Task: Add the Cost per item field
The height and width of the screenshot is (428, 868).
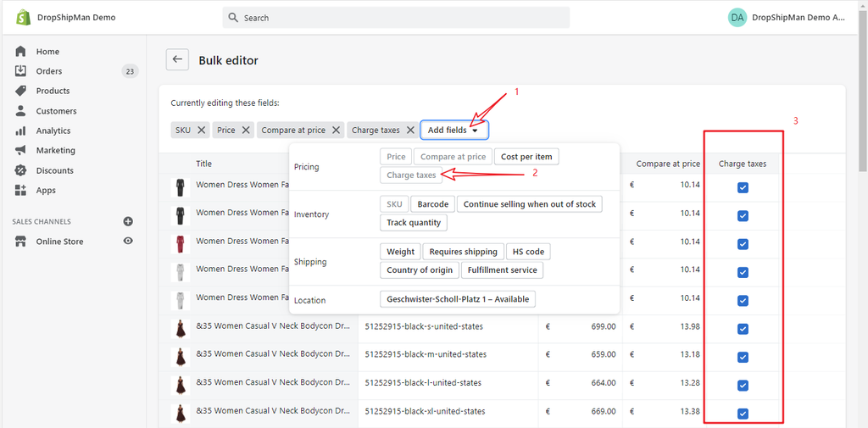Action: [x=526, y=157]
